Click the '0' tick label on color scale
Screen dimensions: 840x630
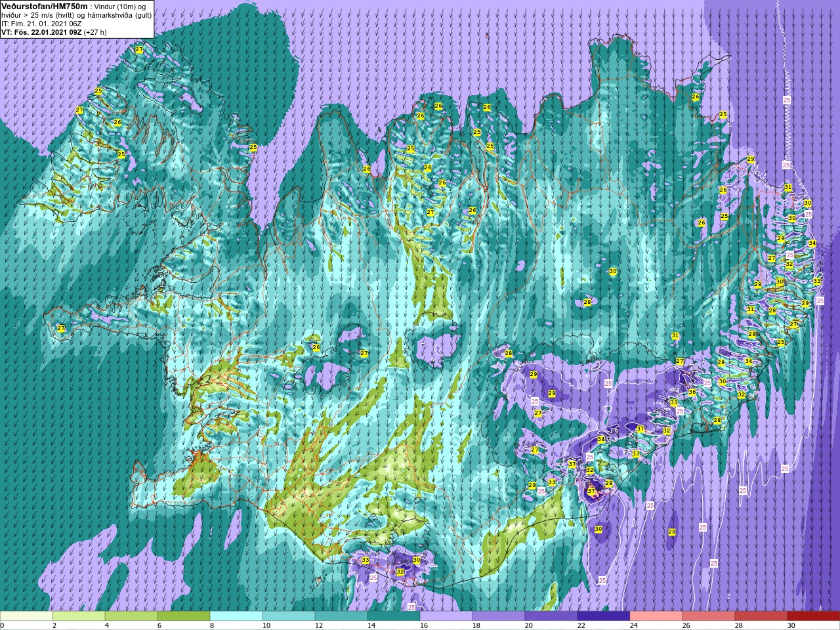2,625
